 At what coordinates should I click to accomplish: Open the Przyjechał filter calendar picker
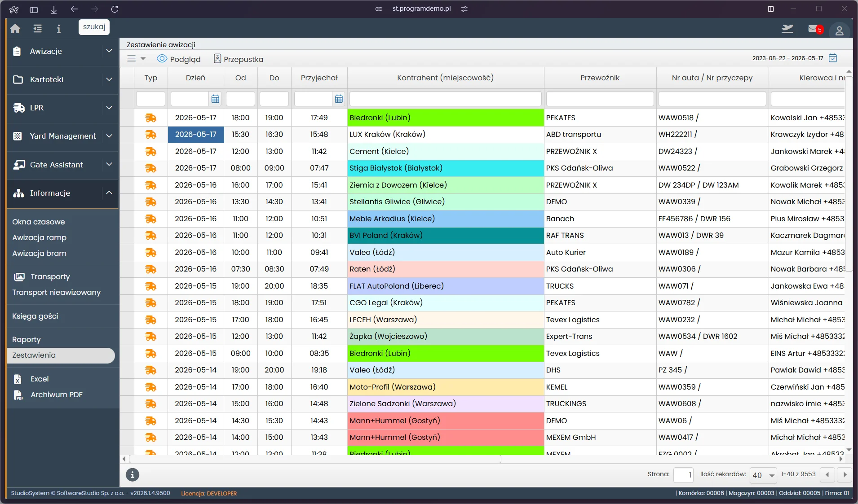[339, 99]
